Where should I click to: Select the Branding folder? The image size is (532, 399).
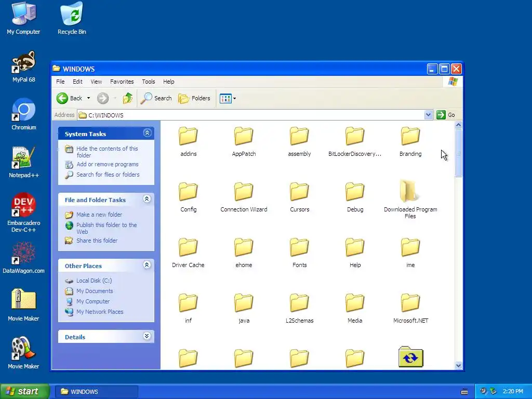point(410,142)
